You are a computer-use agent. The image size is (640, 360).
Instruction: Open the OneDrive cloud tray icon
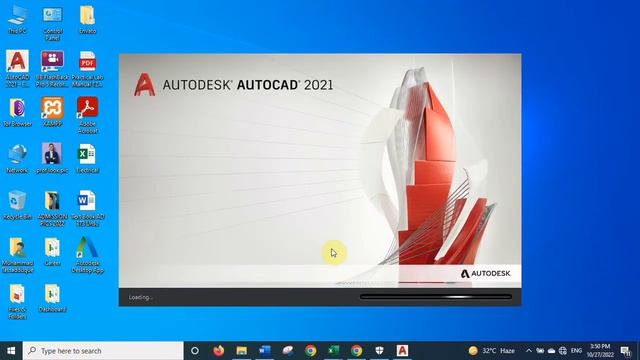click(x=551, y=351)
